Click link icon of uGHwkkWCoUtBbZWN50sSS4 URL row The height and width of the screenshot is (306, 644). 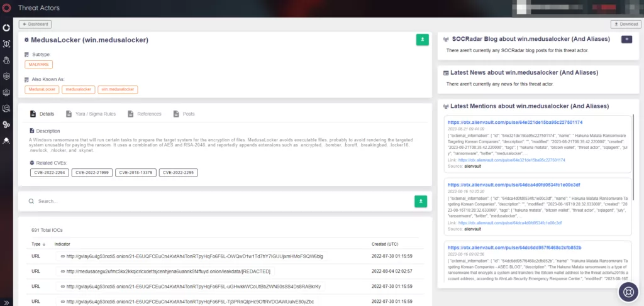coord(62,287)
